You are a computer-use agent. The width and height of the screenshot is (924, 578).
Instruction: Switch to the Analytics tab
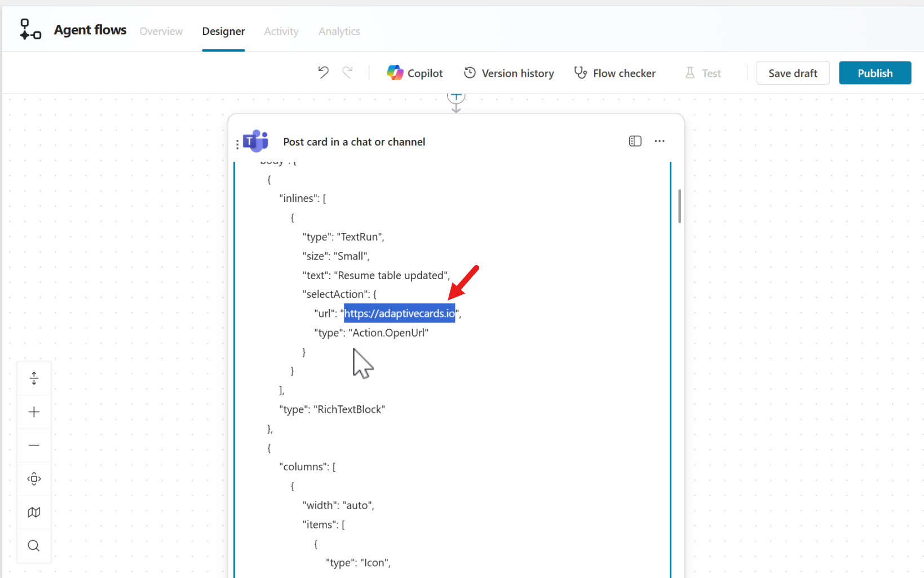click(339, 31)
